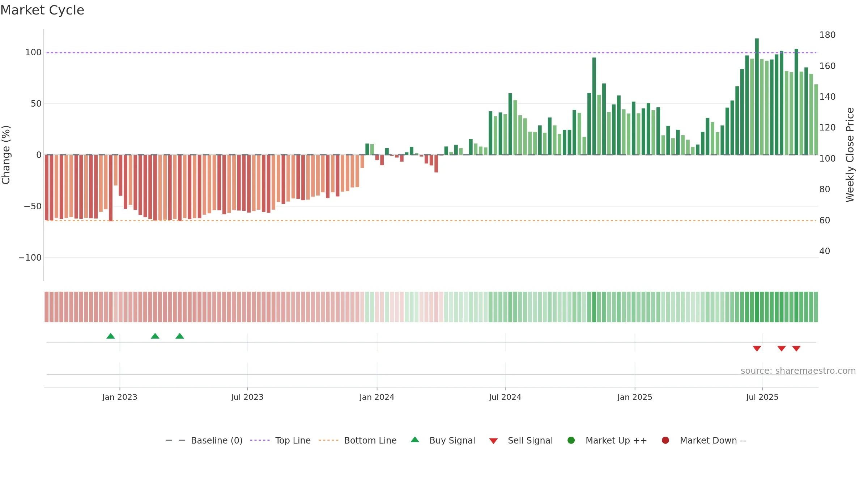868x488 pixels.
Task: Click the Market Cycle chart title
Action: coord(42,10)
